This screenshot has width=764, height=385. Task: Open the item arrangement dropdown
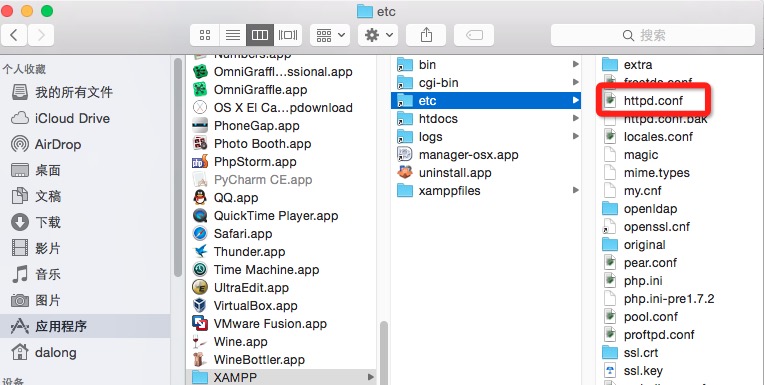pos(330,35)
